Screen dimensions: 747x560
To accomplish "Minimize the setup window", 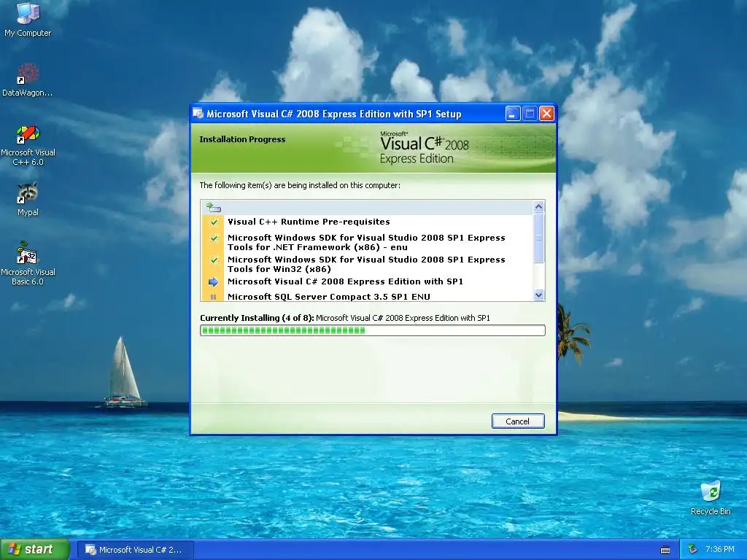I will coord(513,114).
